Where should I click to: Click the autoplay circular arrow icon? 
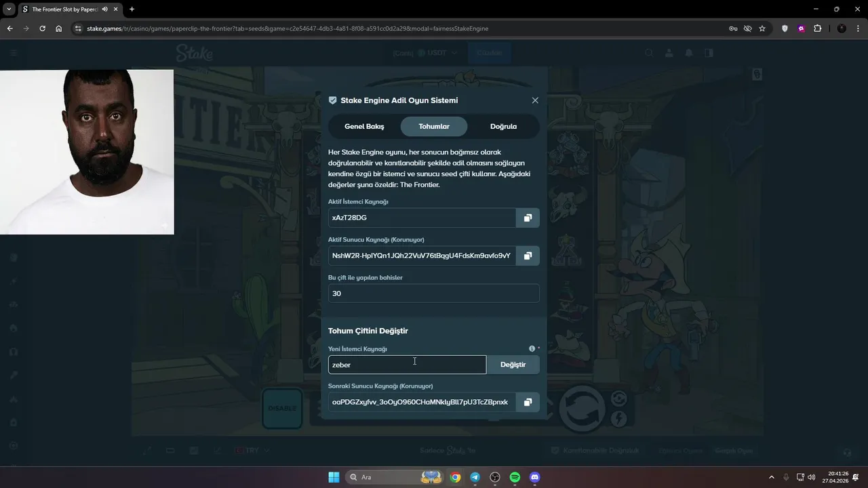point(618,398)
